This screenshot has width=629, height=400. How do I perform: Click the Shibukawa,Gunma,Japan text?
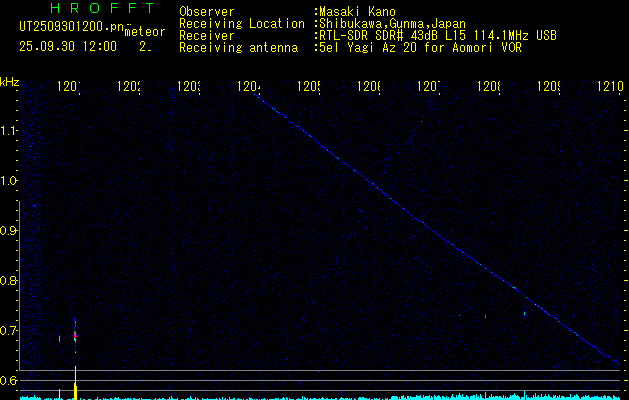(x=393, y=24)
